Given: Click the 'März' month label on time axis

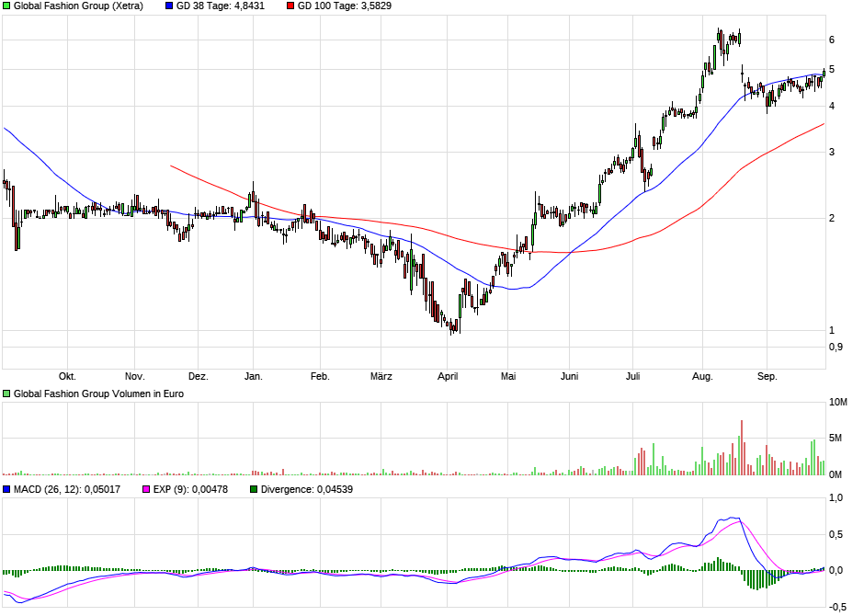Looking at the screenshot, I should coord(381,377).
